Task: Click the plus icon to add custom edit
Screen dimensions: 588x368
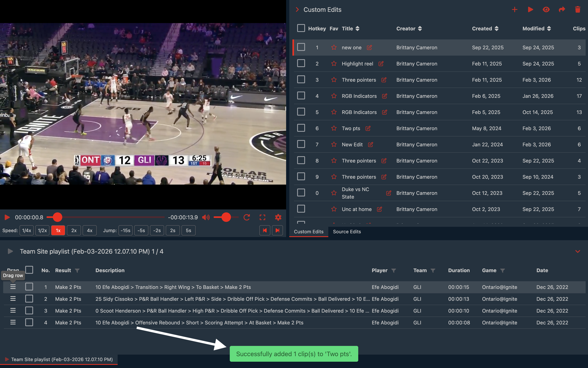Action: (x=514, y=10)
